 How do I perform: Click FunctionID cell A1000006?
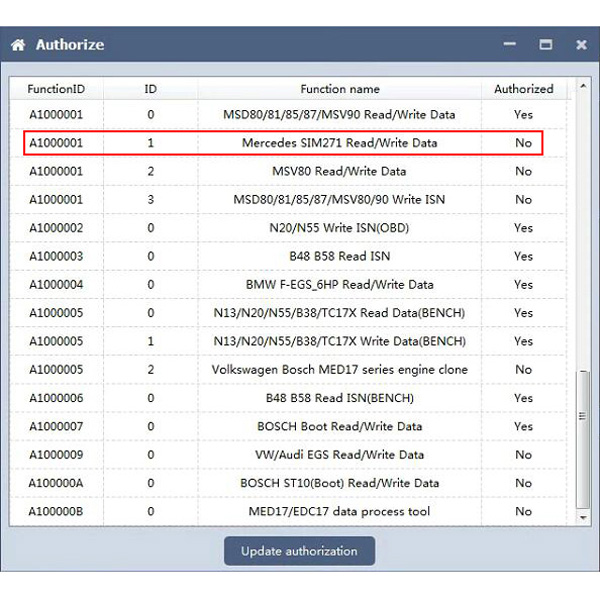tap(56, 398)
